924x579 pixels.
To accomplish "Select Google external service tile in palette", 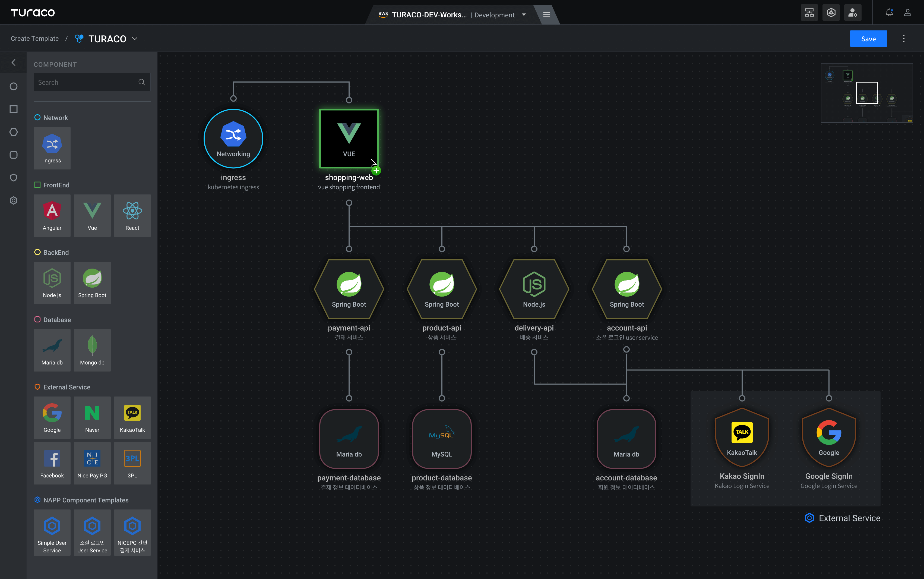I will [x=52, y=418].
